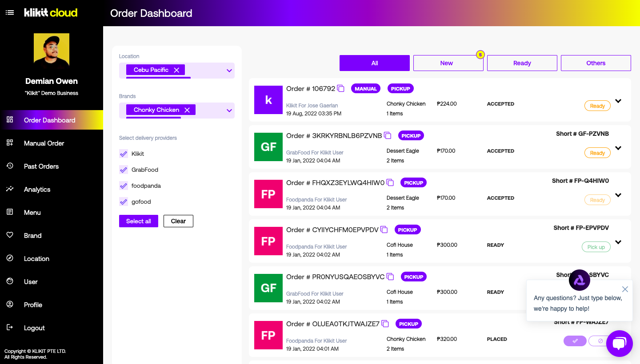Screen dimensions: 640x364
Task: Close the Any questions chat popup
Action: [625, 289]
